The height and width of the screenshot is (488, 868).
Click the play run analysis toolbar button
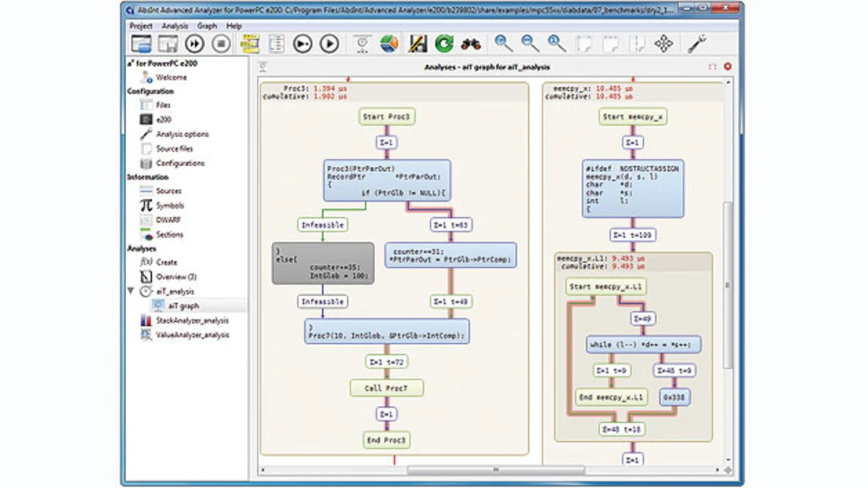point(329,44)
